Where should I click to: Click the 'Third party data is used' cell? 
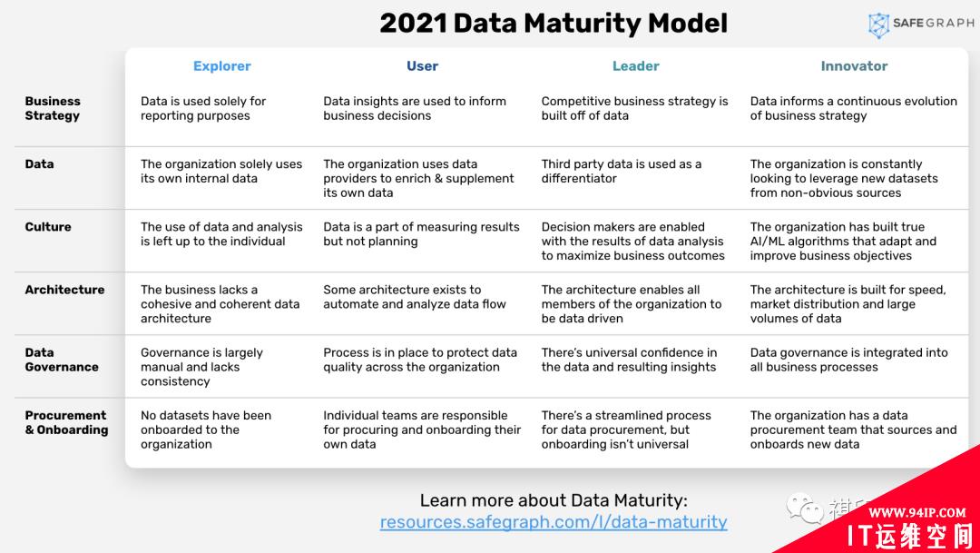click(622, 172)
